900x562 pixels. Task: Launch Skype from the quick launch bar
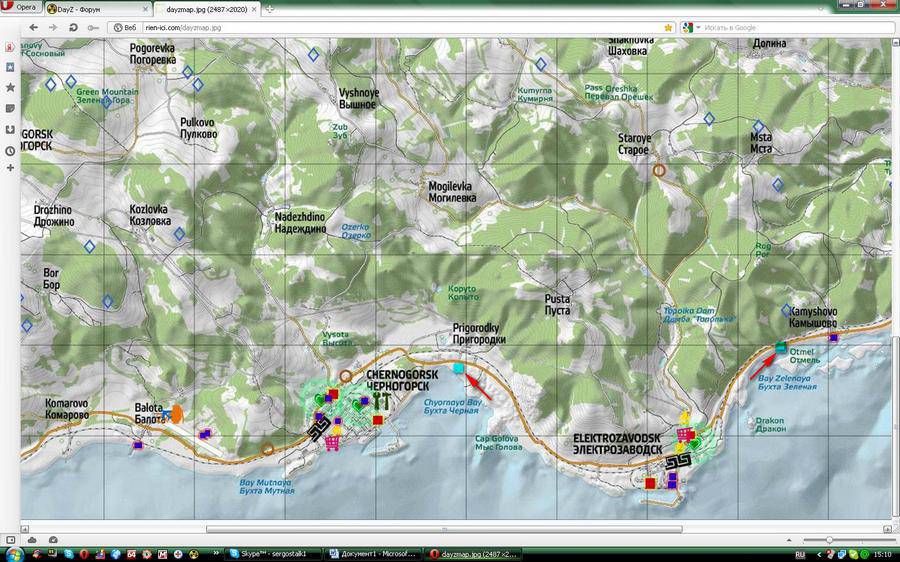pyautogui.click(x=69, y=554)
